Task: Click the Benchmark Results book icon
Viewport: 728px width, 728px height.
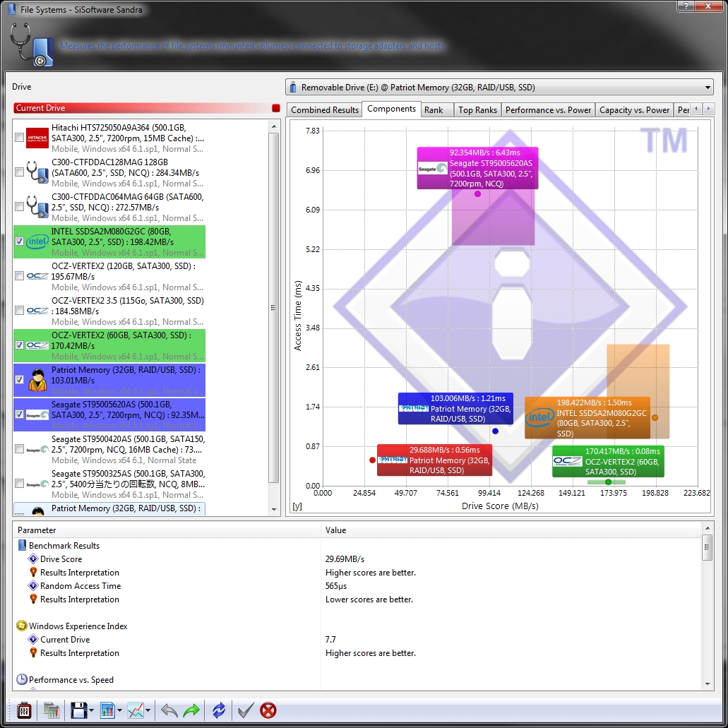Action: tap(22, 545)
